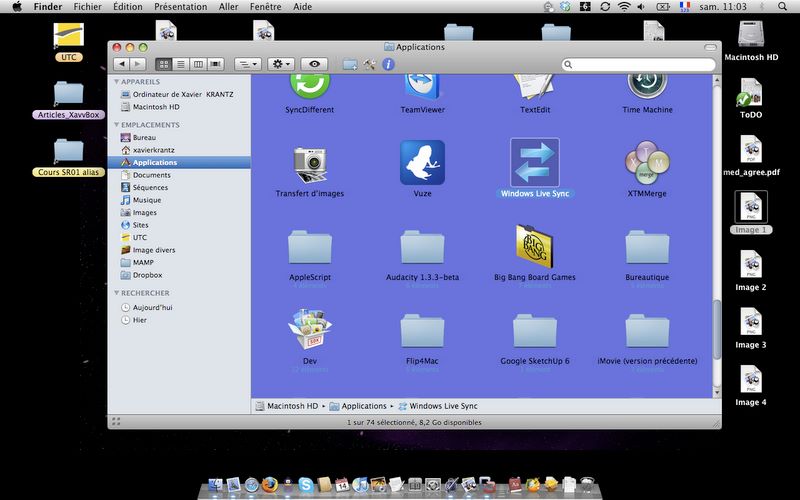Screen dimensions: 800x500
Task: Open the Trash in the Dock
Action: pyautogui.click(x=587, y=484)
